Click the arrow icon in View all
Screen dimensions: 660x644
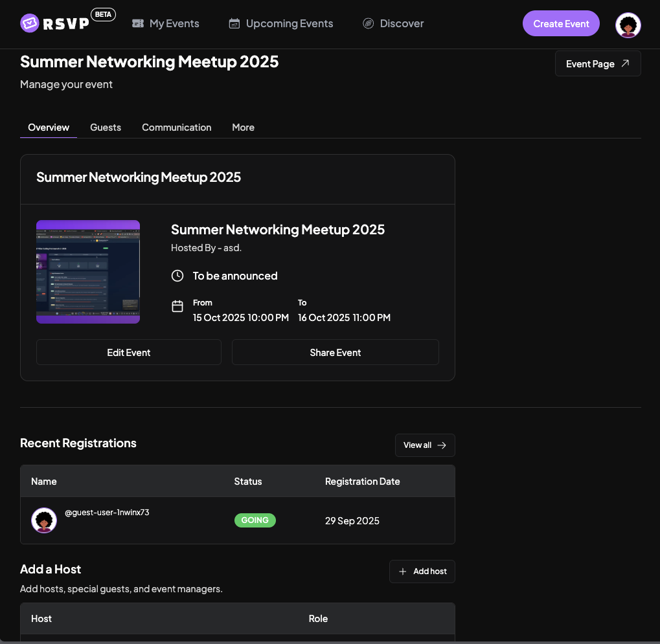(x=442, y=445)
